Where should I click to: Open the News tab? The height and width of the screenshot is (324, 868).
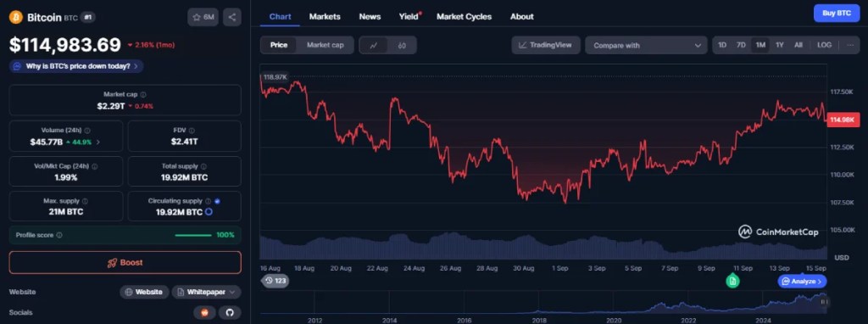[x=370, y=17]
